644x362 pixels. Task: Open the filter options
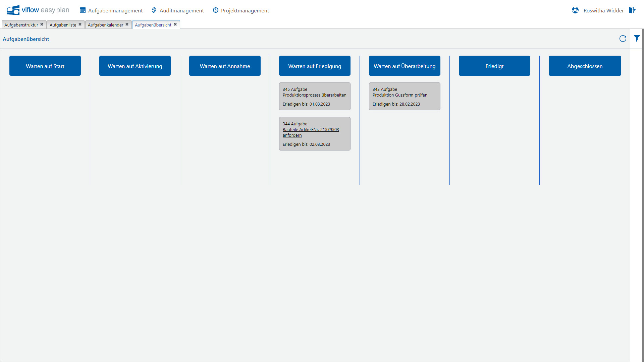[x=637, y=38]
